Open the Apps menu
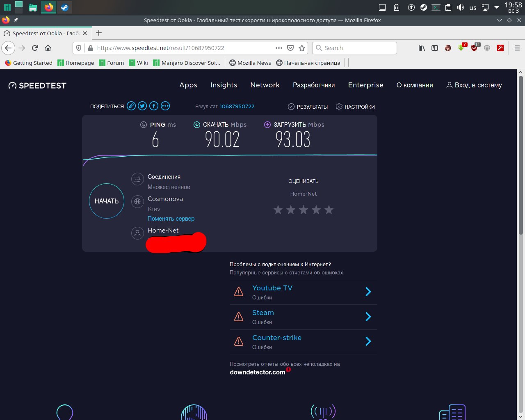This screenshot has height=420, width=525. (x=188, y=85)
